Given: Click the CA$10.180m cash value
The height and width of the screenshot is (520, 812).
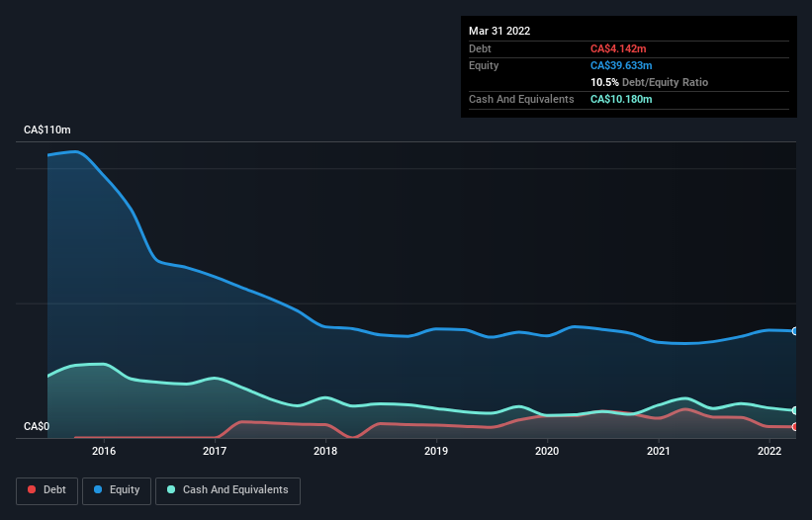Looking at the screenshot, I should (x=621, y=99).
